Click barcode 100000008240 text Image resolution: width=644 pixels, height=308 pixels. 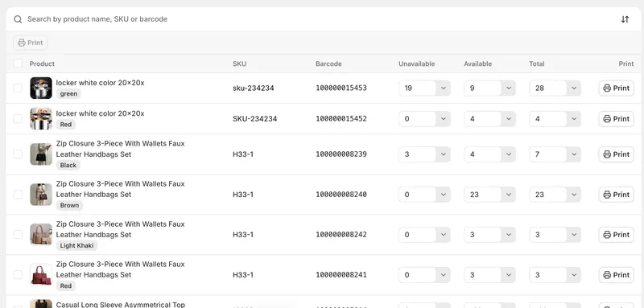(341, 195)
